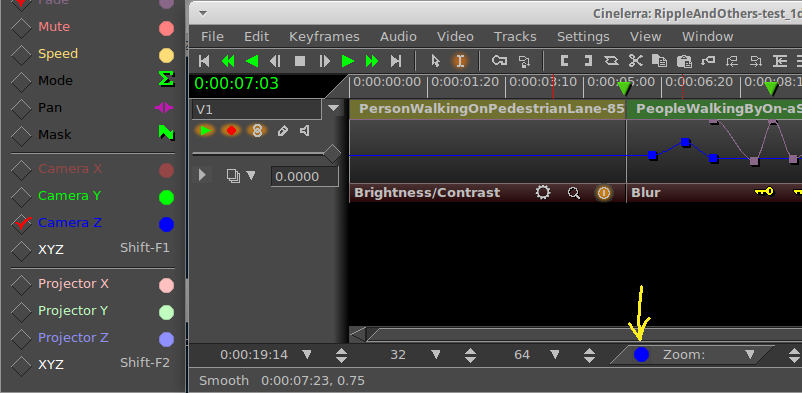Image resolution: width=802 pixels, height=393 pixels.
Task: Expand the V1 track disclosure triangle
Action: pos(203,176)
